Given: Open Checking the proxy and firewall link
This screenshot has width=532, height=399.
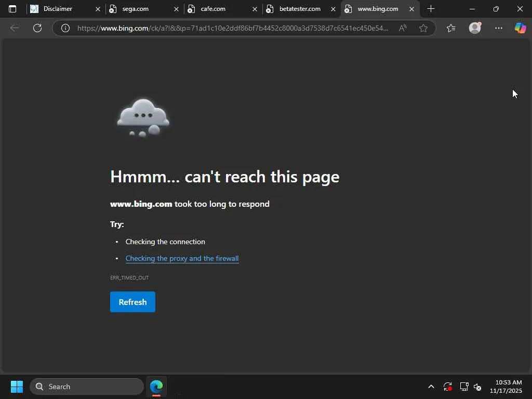Looking at the screenshot, I should tap(182, 258).
